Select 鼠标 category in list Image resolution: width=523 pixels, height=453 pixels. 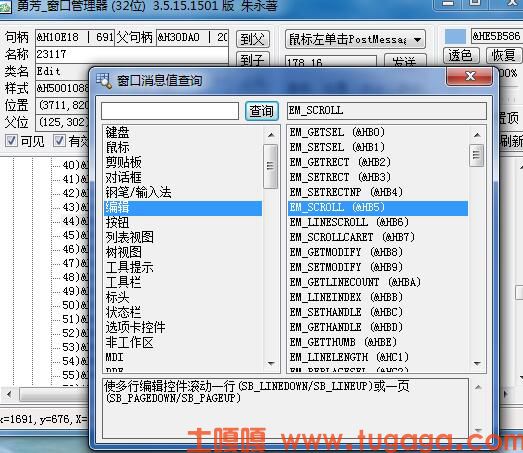coord(183,147)
